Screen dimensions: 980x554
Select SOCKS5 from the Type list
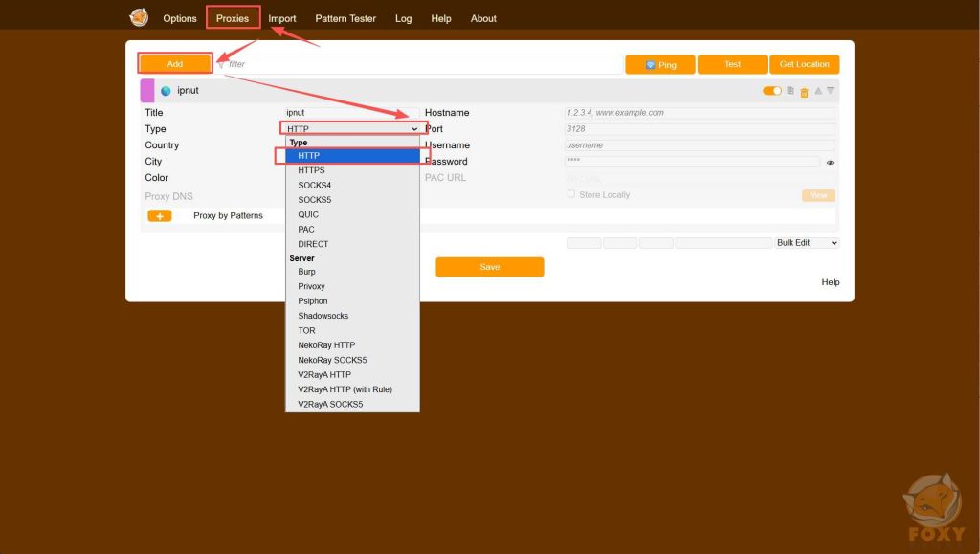[313, 200]
